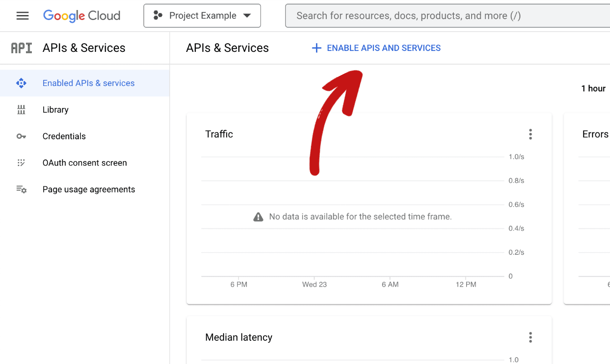This screenshot has width=610, height=364.
Task: Click the Library icon in sidebar
Action: point(21,110)
